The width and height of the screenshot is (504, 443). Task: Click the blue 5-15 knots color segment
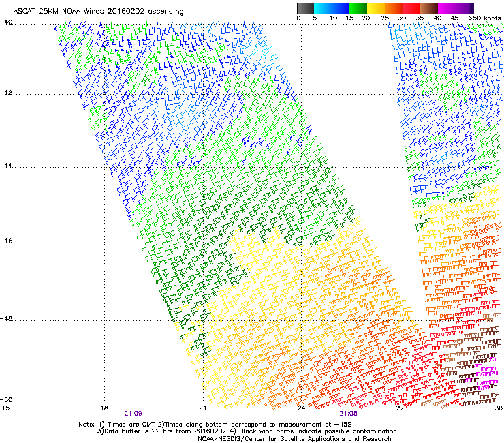click(332, 8)
